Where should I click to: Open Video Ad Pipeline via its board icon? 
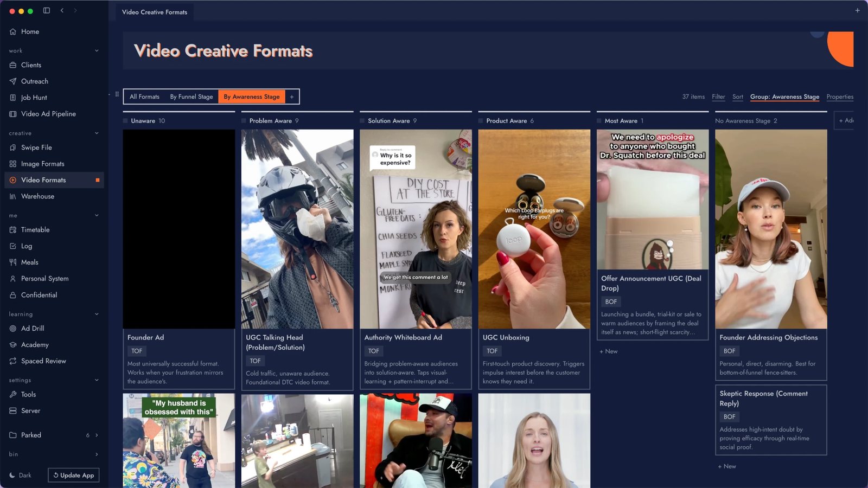pyautogui.click(x=13, y=114)
